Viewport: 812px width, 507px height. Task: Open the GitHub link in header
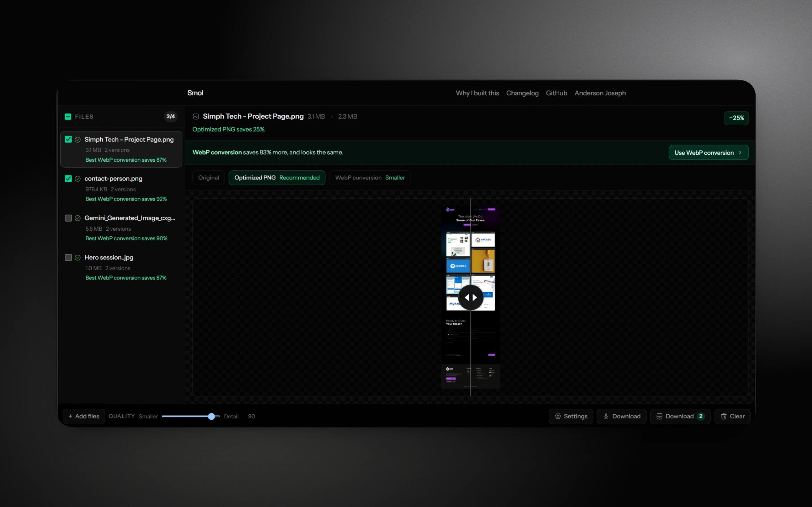point(556,93)
